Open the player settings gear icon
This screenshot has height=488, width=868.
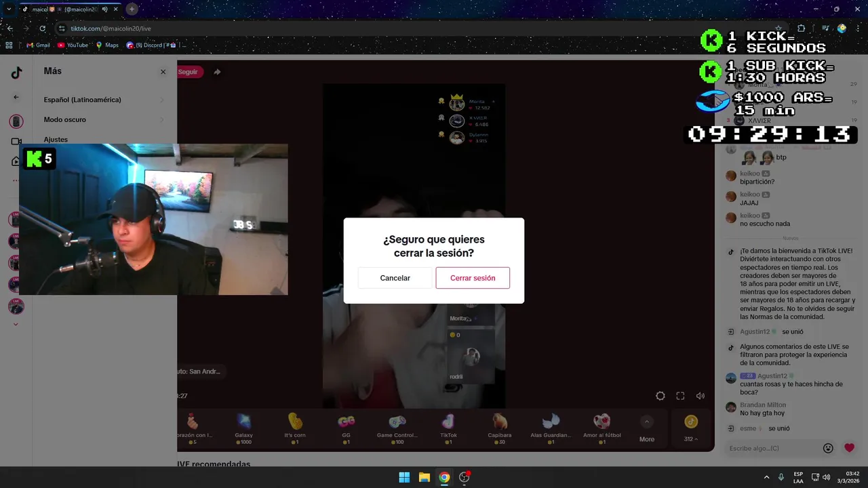[660, 396]
